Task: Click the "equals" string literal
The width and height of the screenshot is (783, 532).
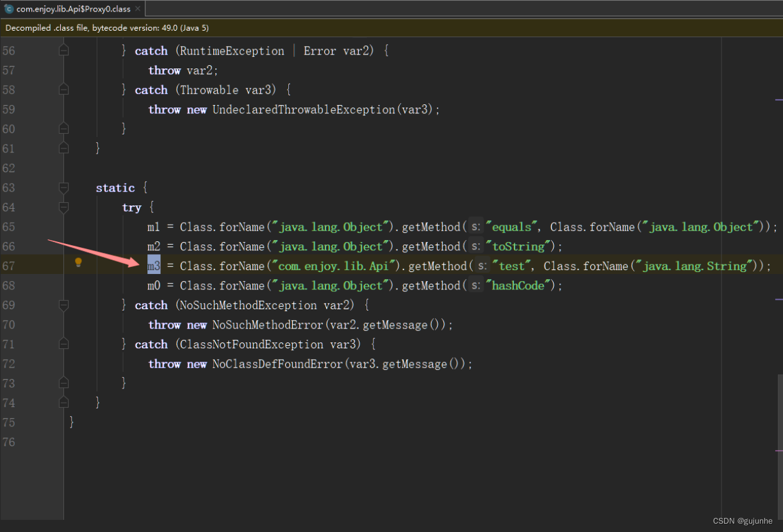Action: [512, 227]
